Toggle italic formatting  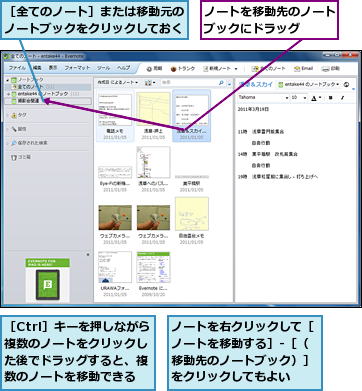point(343,98)
